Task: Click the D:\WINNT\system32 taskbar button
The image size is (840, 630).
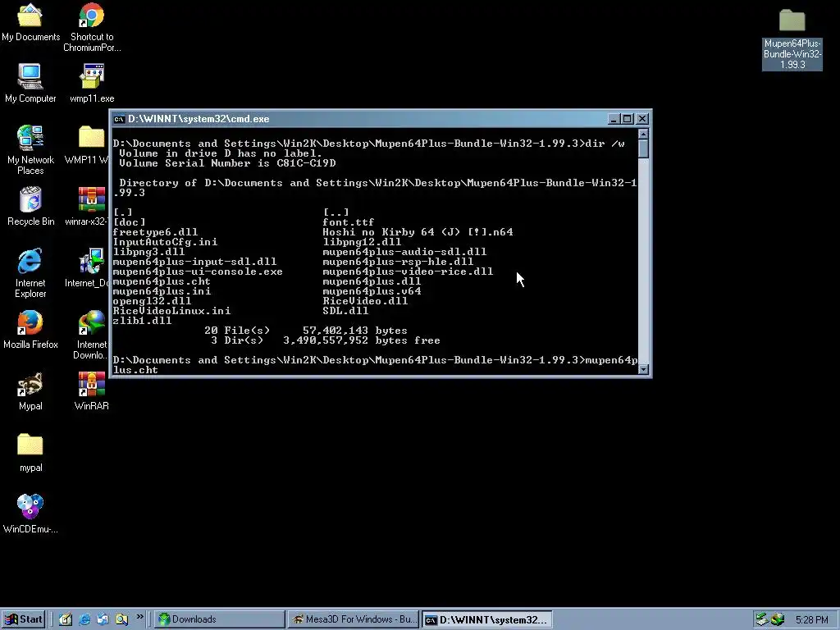Action: (x=486, y=620)
